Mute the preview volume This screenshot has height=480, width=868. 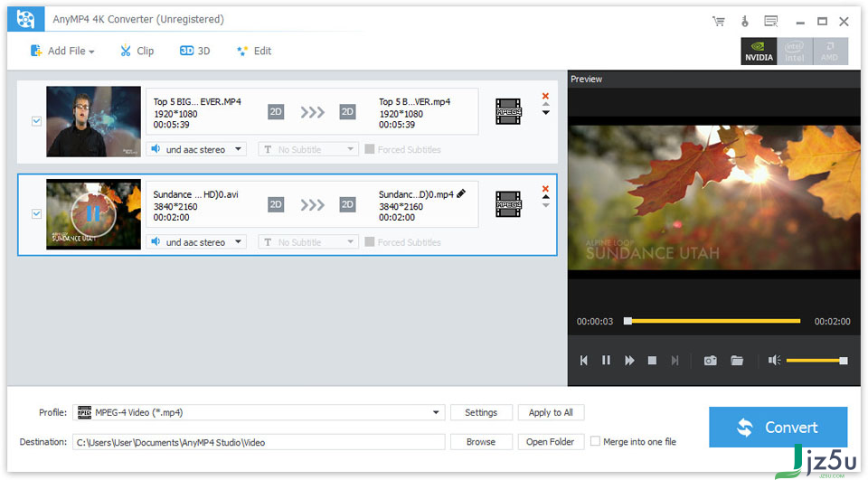(x=774, y=361)
